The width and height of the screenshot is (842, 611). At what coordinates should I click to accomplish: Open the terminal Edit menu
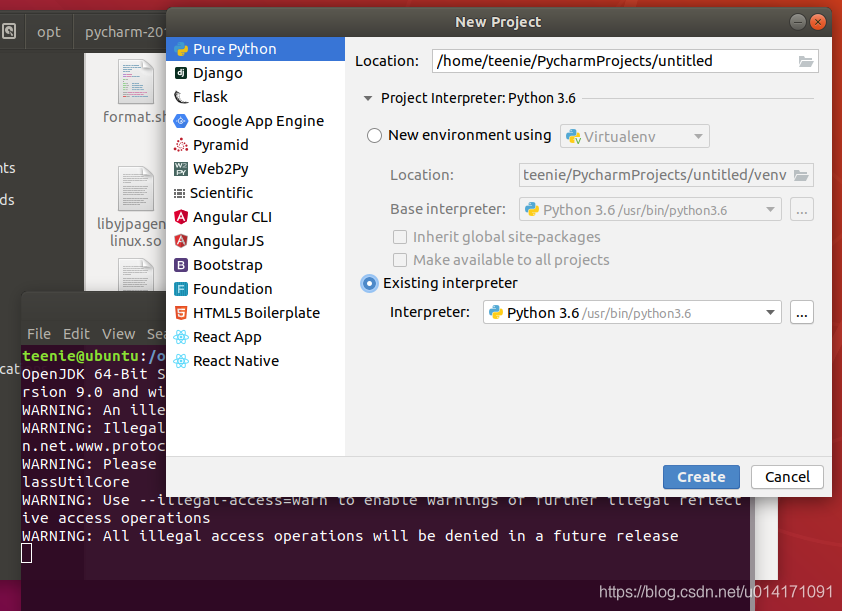pos(76,334)
